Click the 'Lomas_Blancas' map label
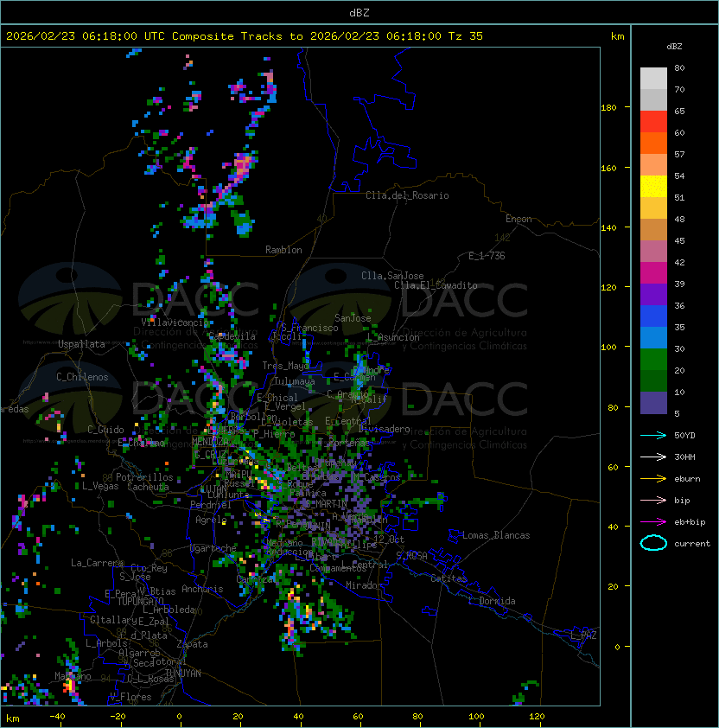Viewport: 719px width, 728px height. [x=496, y=535]
